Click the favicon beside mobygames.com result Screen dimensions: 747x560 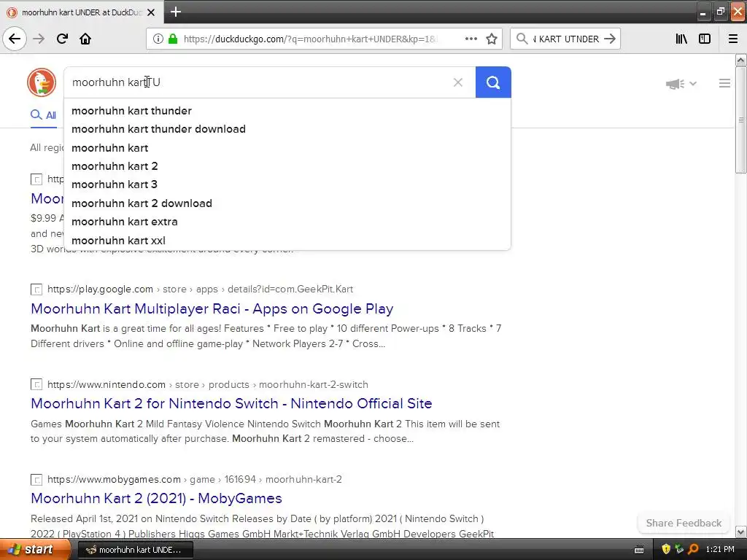coord(36,480)
